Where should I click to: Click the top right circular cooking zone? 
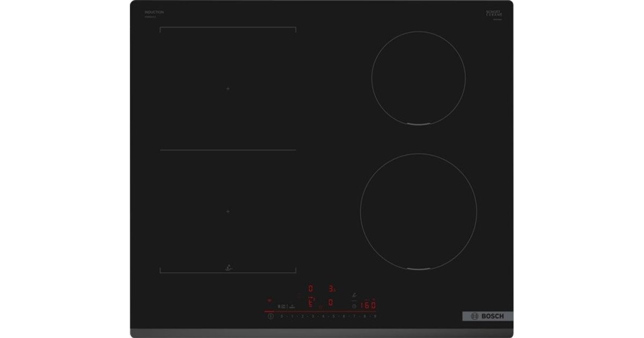[x=418, y=78]
